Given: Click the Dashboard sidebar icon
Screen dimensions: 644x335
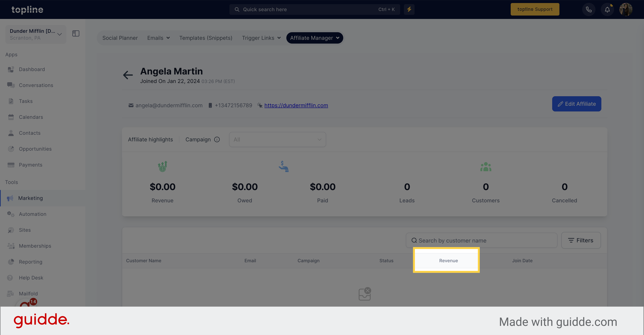Looking at the screenshot, I should point(11,70).
